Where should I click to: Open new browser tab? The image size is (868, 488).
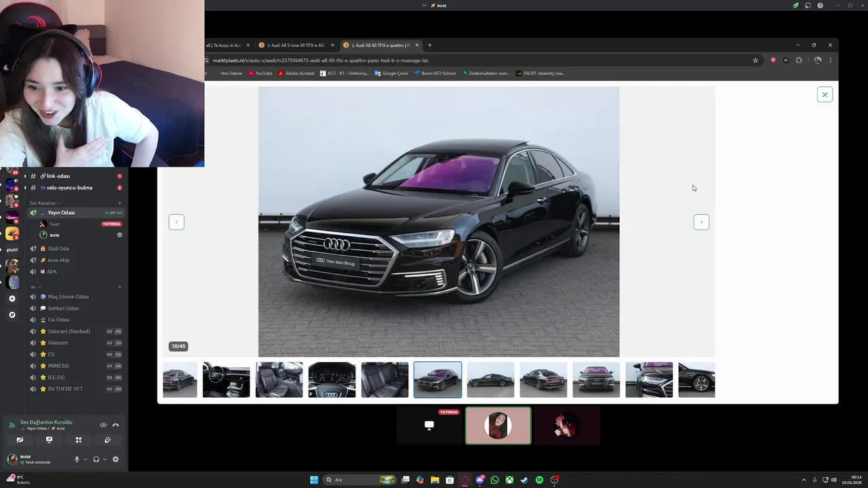tap(429, 45)
